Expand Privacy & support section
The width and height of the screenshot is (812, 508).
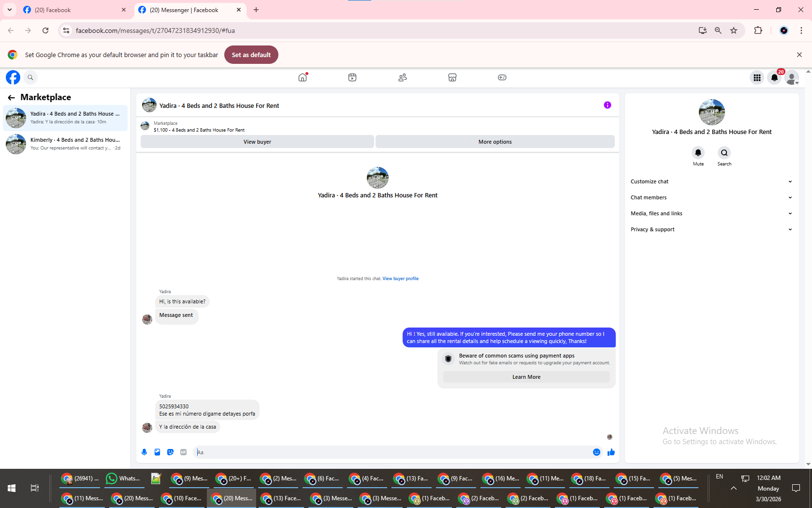(711, 230)
